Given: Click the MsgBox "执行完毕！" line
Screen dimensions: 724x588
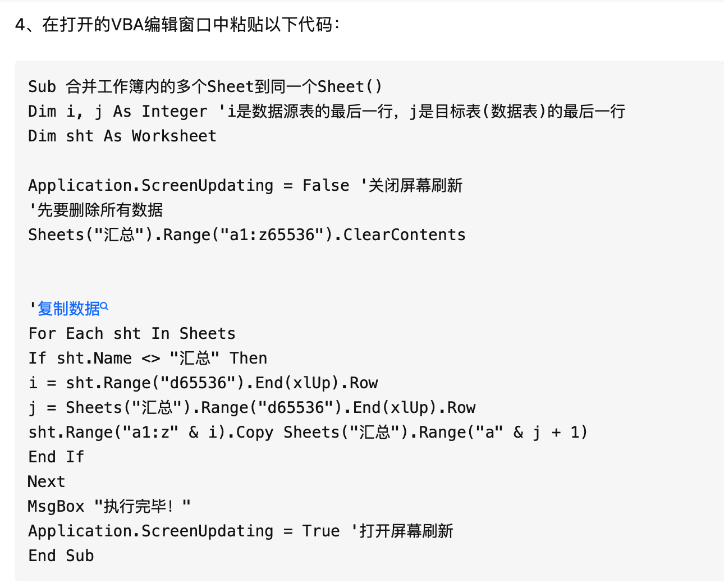Looking at the screenshot, I should (109, 507).
